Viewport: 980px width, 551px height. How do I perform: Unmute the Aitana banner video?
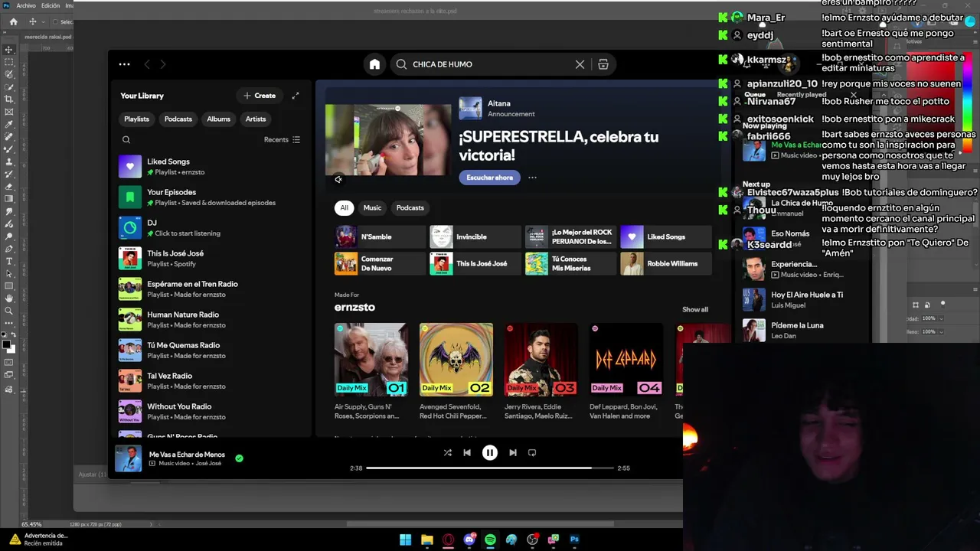[x=338, y=180]
